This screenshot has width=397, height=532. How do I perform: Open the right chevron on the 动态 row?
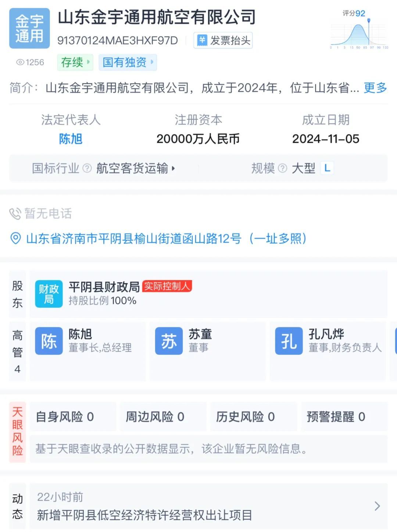point(377,506)
